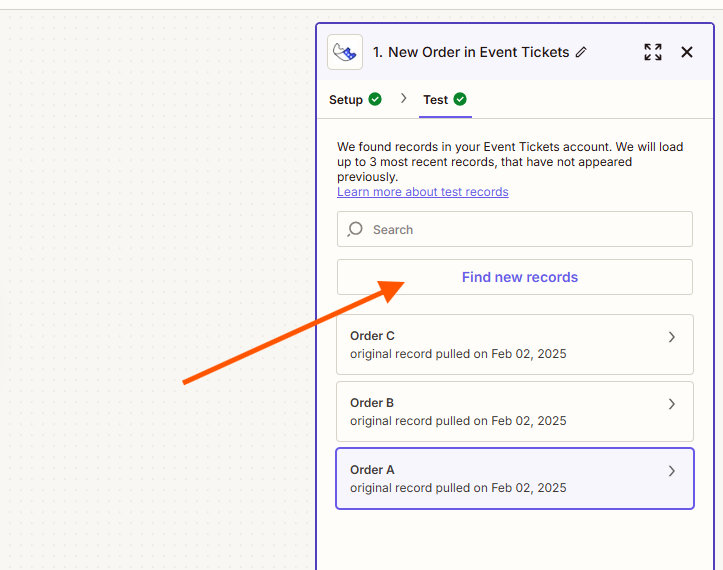Click the pencil icon to rename step
Viewport: 723px width, 570px height.
[582, 52]
